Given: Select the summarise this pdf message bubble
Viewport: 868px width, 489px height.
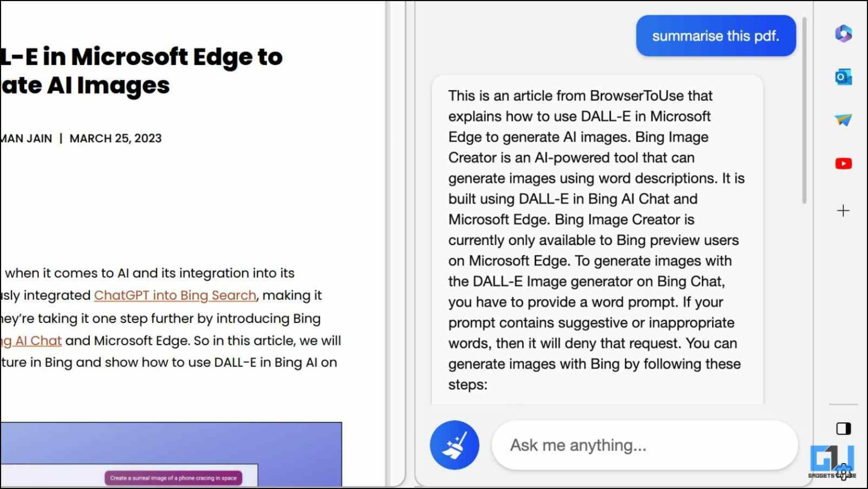Looking at the screenshot, I should click(x=715, y=36).
